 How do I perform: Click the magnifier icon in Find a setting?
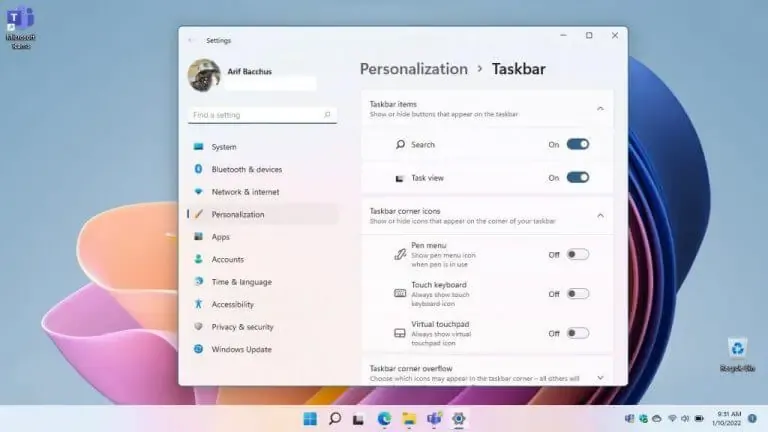[x=327, y=115]
